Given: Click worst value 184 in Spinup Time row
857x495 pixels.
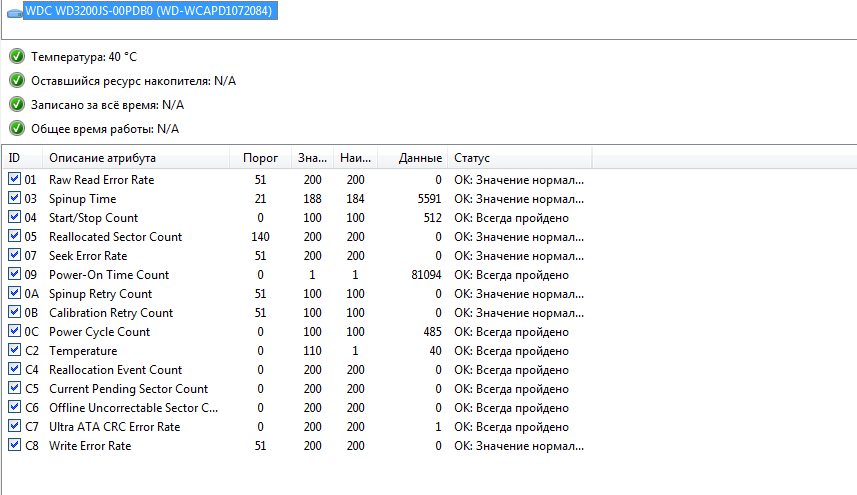Looking at the screenshot, I should [x=355, y=199].
